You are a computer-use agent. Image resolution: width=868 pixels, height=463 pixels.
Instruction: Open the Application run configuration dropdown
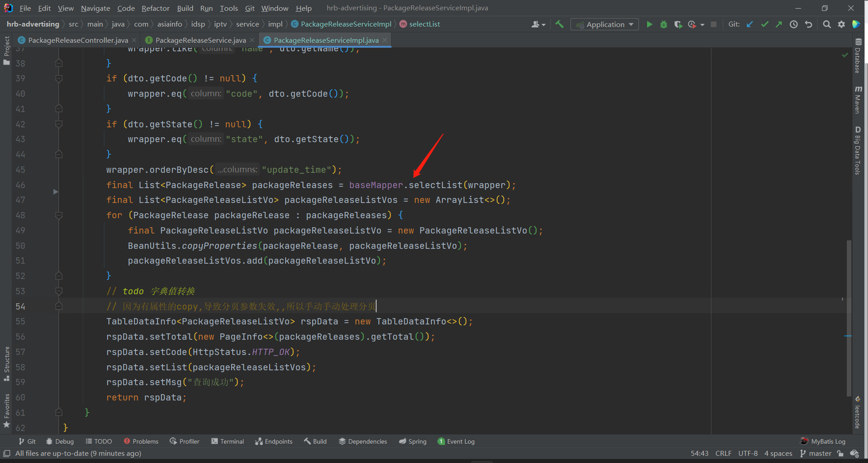tap(604, 24)
